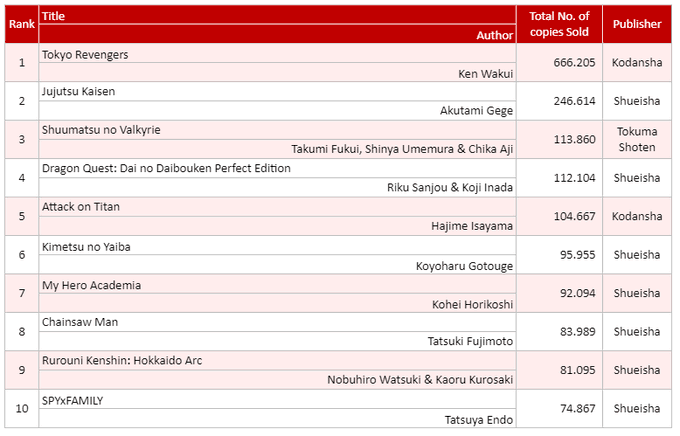The height and width of the screenshot is (436, 680).
Task: Select author Tatsuki Fujimoto
Action: [x=470, y=341]
